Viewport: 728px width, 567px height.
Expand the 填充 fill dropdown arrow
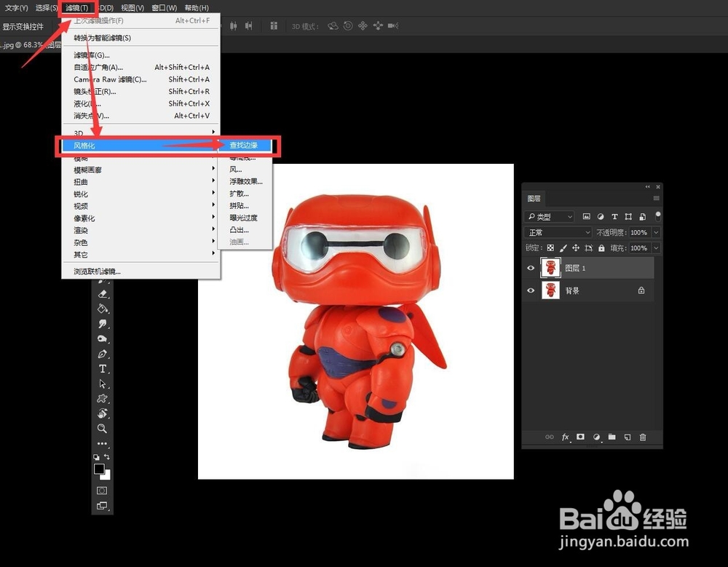click(x=657, y=248)
